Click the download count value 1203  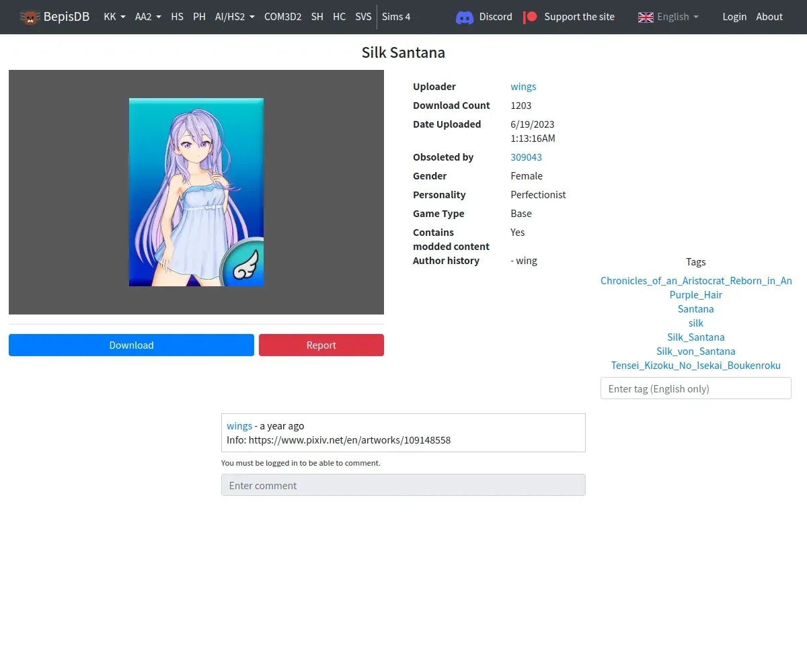coord(521,106)
